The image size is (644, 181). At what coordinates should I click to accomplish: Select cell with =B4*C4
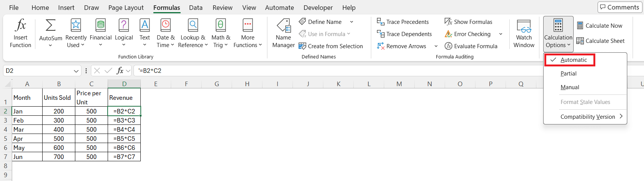[124, 129]
